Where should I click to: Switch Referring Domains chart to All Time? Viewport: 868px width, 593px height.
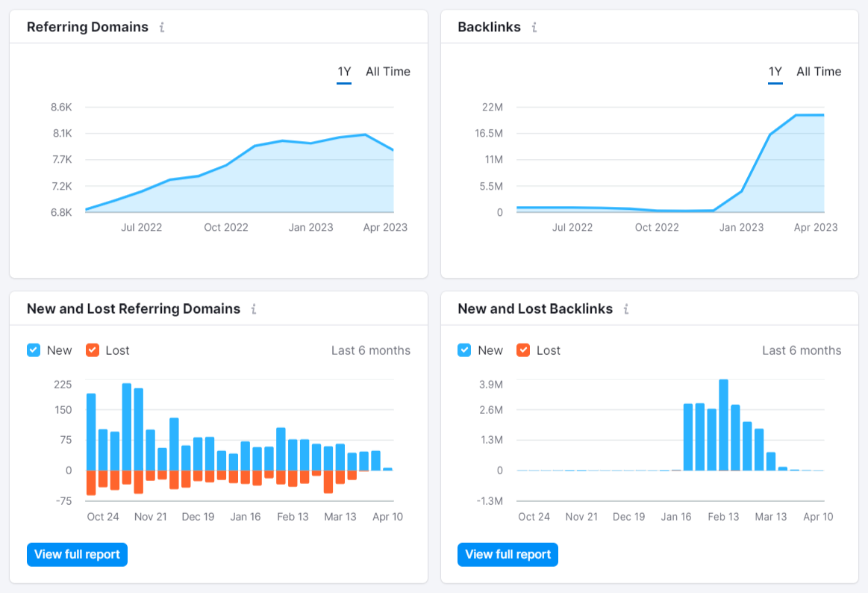coord(387,71)
